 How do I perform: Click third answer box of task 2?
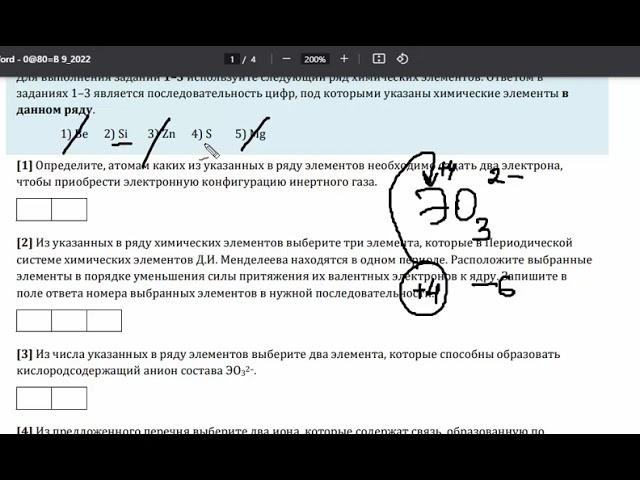pos(104,320)
